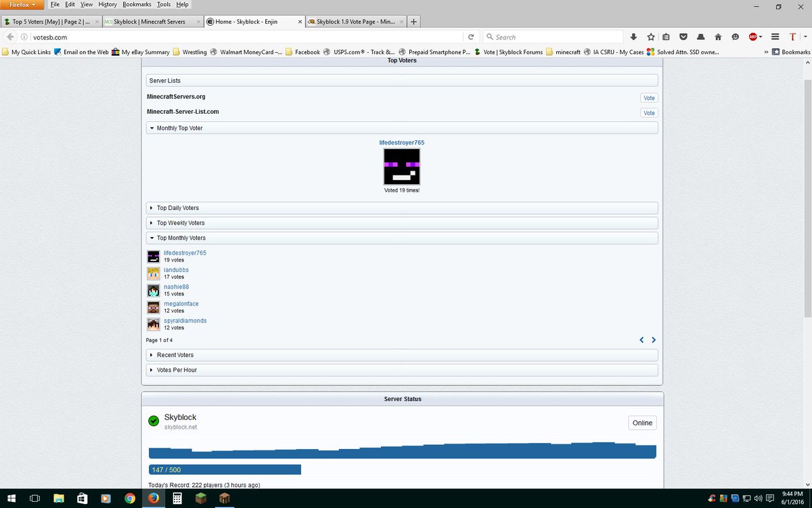The width and height of the screenshot is (812, 508).
Task: Open iandubbs profile link
Action: [x=176, y=270]
